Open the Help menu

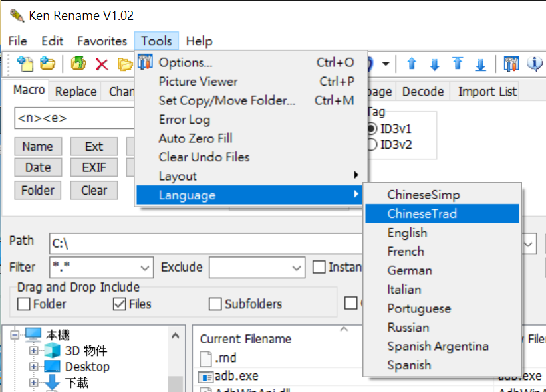coord(199,41)
